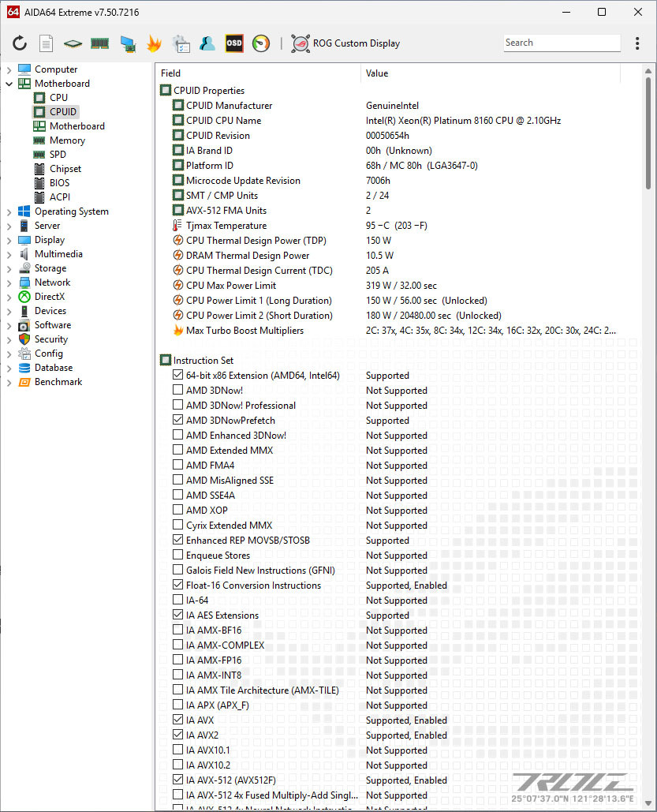Image resolution: width=657 pixels, height=812 pixels.
Task: Expand the Computer tree node
Action: 9,69
